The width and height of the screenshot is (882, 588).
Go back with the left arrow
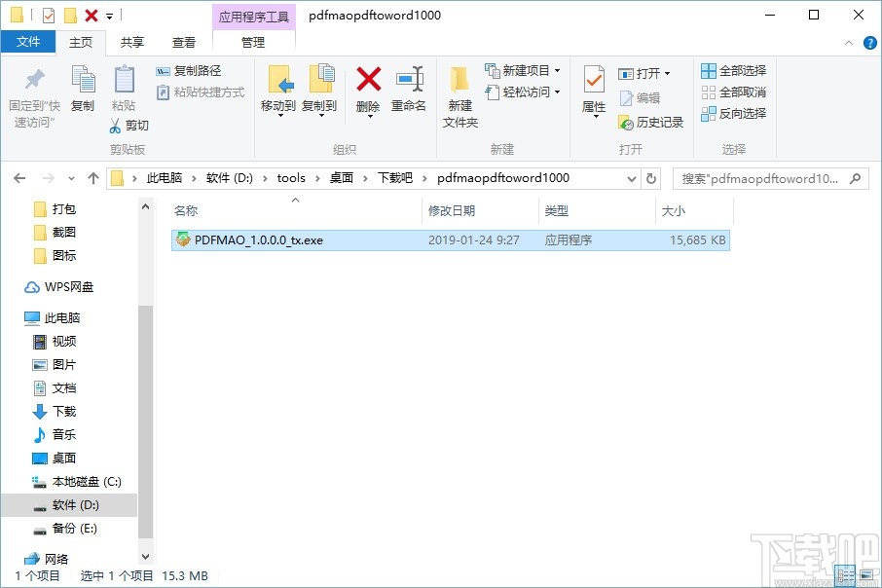19,178
